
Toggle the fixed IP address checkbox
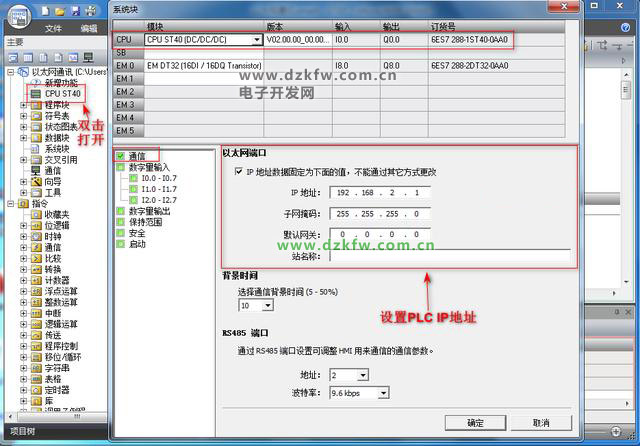point(236,171)
